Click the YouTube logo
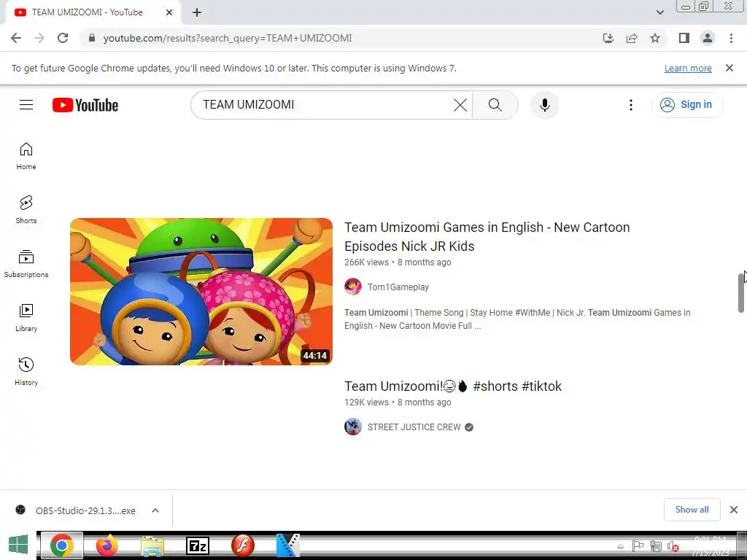The image size is (747, 560). pos(85,105)
